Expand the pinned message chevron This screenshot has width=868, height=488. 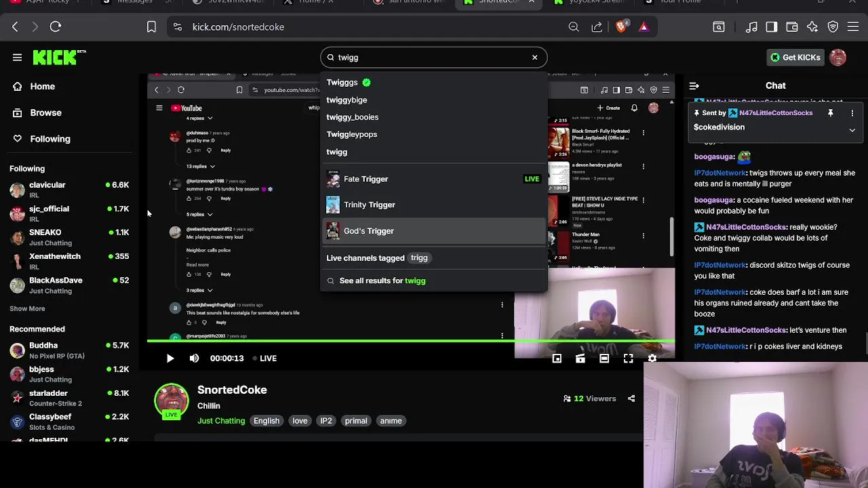[x=852, y=129]
